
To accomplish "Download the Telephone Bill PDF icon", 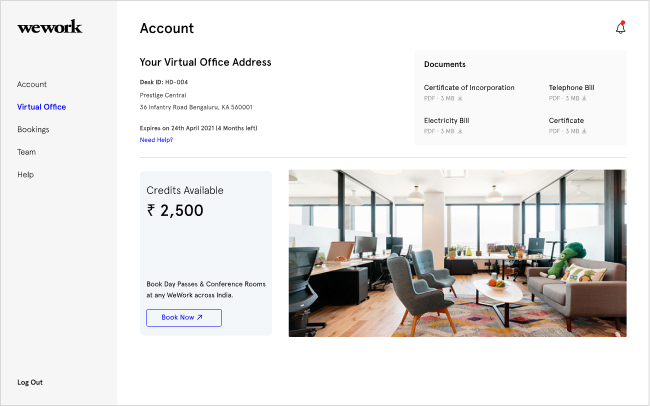I will click(x=584, y=98).
